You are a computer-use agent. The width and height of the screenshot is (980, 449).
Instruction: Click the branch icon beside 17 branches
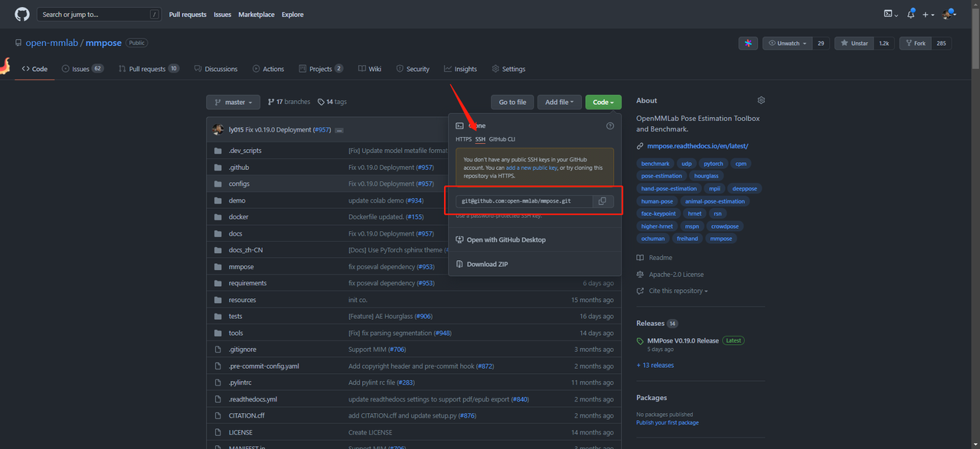tap(273, 101)
